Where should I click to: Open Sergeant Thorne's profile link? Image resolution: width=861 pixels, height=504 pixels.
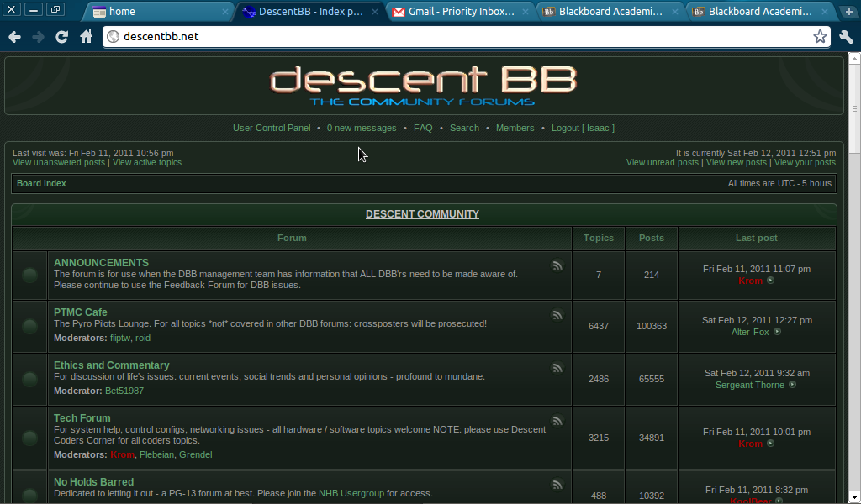click(749, 385)
